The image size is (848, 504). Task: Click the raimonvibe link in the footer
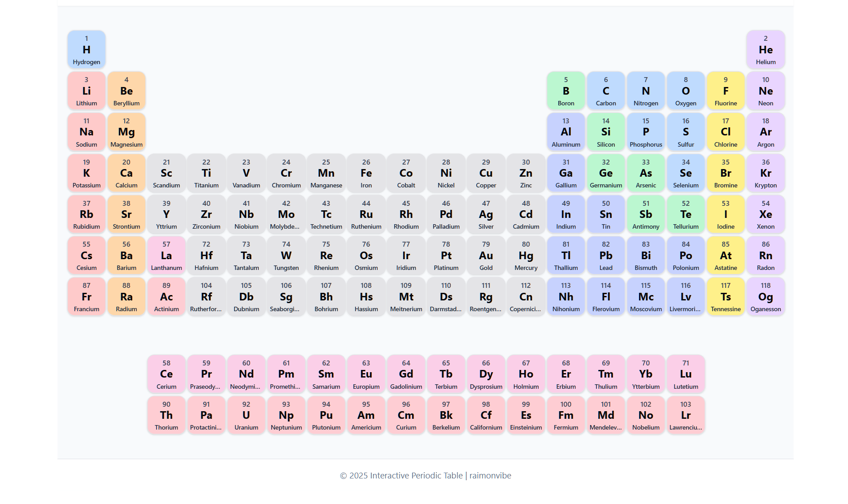tap(490, 475)
